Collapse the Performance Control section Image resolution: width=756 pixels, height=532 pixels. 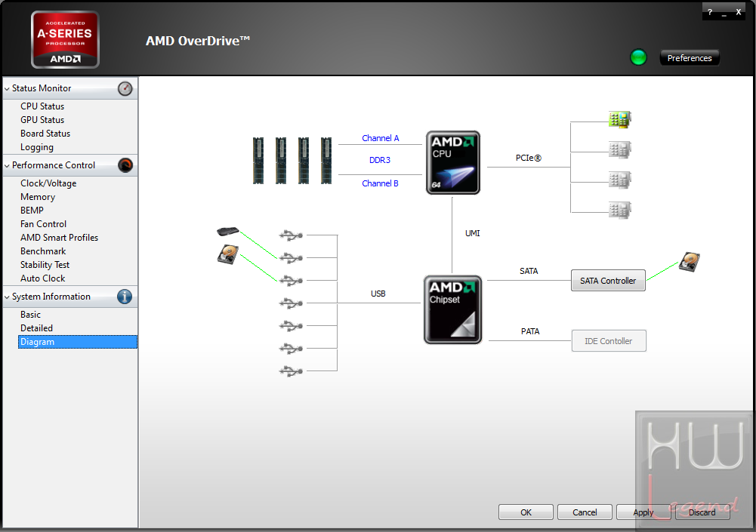(x=7, y=166)
